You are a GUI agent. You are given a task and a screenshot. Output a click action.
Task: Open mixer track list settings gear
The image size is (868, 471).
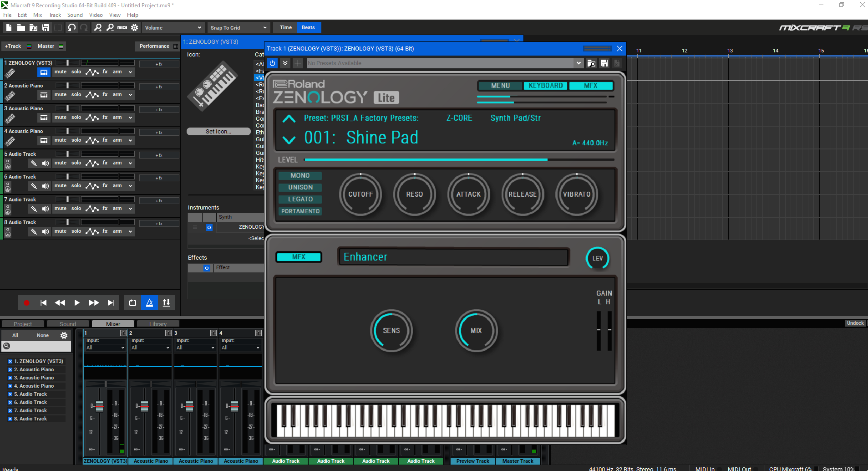64,335
